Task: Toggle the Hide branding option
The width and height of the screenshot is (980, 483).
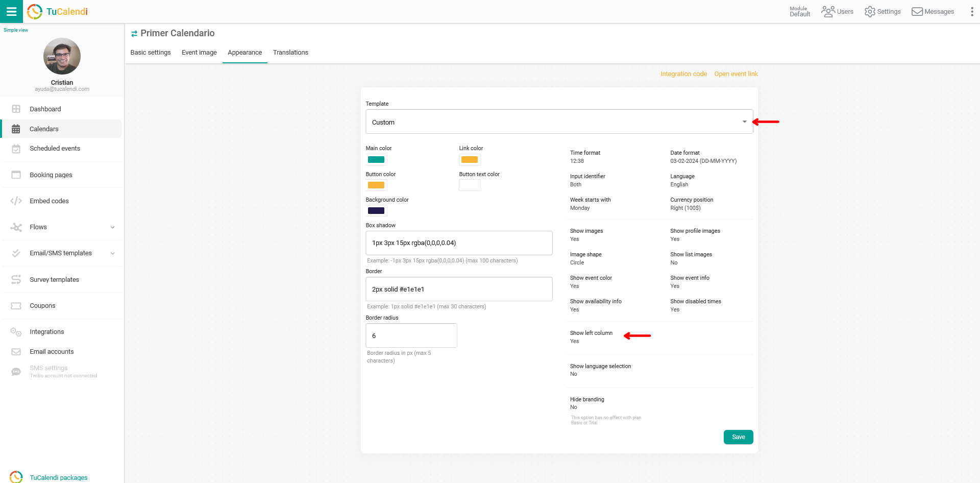Action: 587,403
